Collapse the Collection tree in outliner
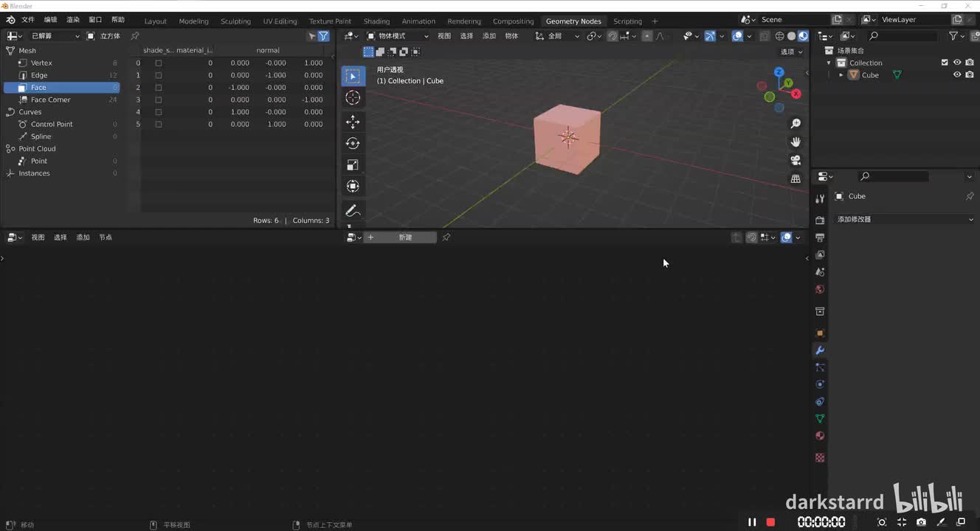The image size is (980, 531). 829,63
